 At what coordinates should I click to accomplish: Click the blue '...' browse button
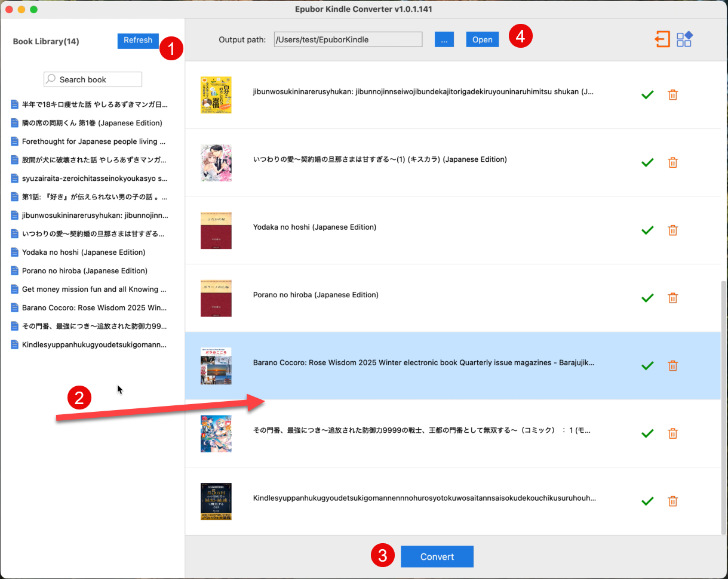click(x=444, y=39)
